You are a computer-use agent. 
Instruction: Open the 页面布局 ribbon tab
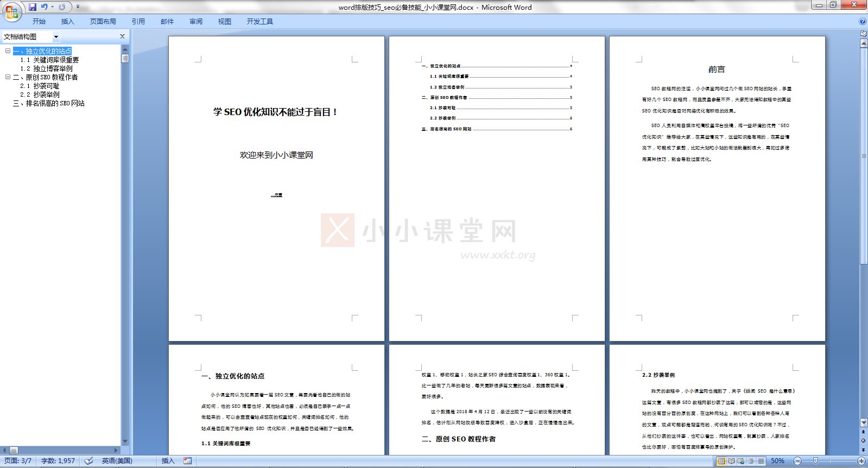pos(103,22)
